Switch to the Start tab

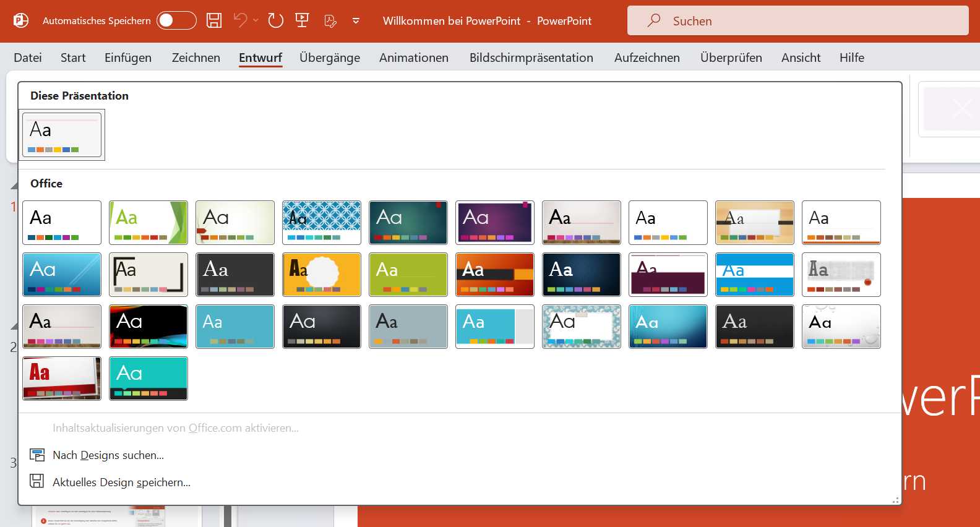[x=73, y=58]
